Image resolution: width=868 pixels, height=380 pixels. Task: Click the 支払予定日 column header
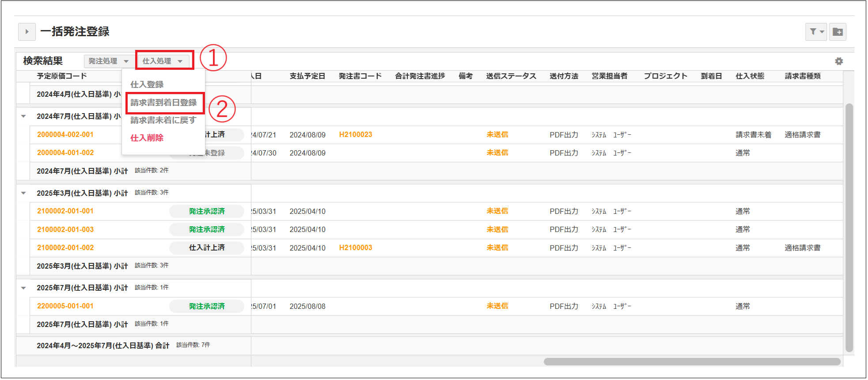(x=307, y=76)
